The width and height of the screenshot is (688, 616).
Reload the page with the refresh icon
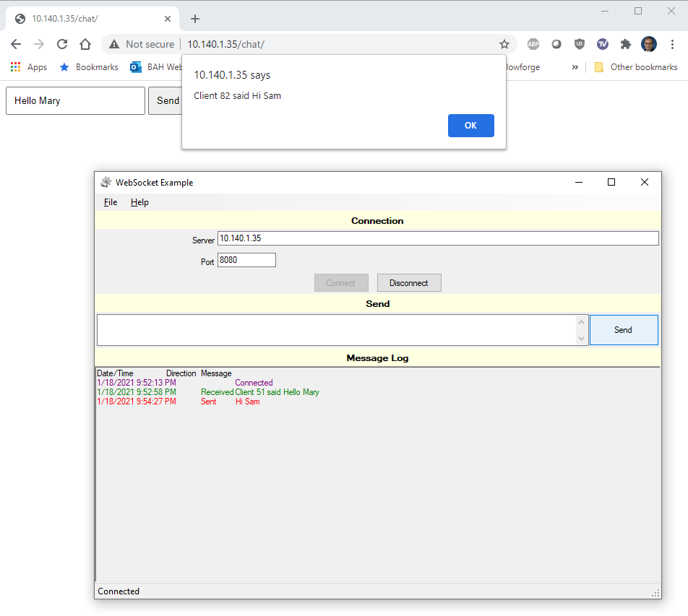pyautogui.click(x=62, y=44)
